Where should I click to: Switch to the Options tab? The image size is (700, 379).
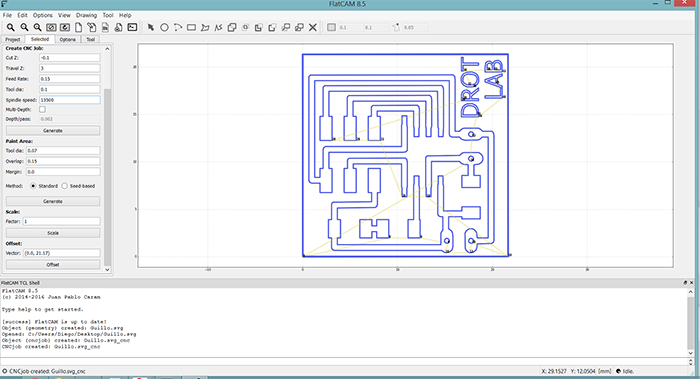(67, 39)
